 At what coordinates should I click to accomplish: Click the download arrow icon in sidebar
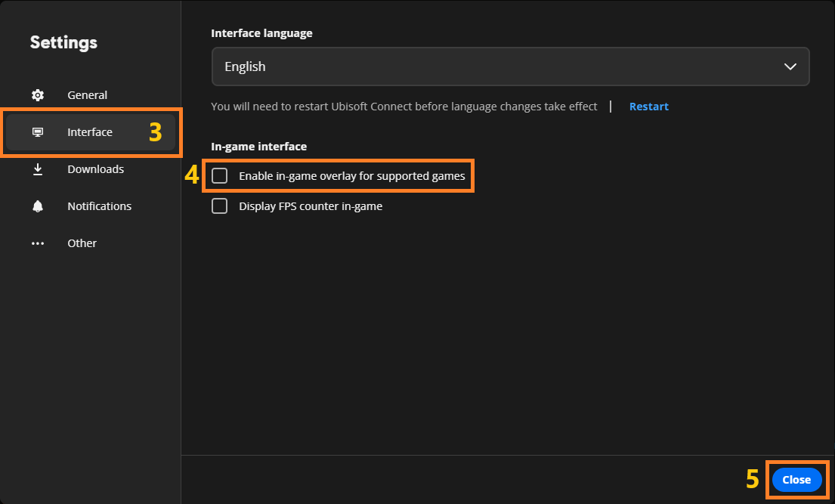[38, 169]
